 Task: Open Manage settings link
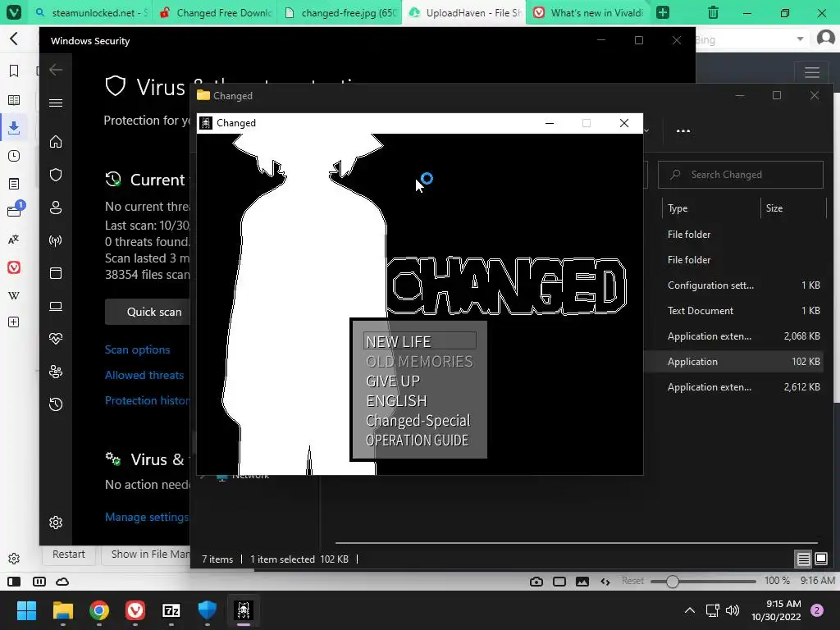click(146, 517)
